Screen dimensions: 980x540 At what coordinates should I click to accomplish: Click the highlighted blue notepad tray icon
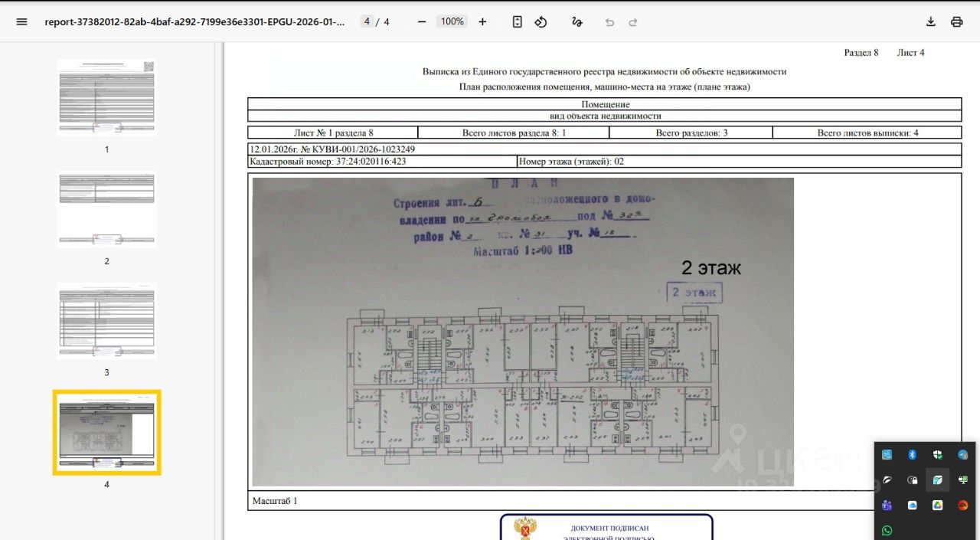[938, 480]
